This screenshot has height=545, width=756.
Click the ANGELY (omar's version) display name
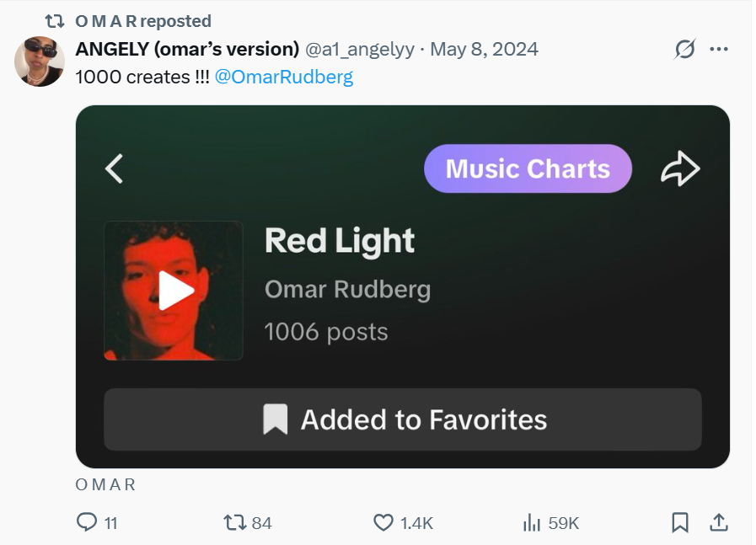point(187,49)
